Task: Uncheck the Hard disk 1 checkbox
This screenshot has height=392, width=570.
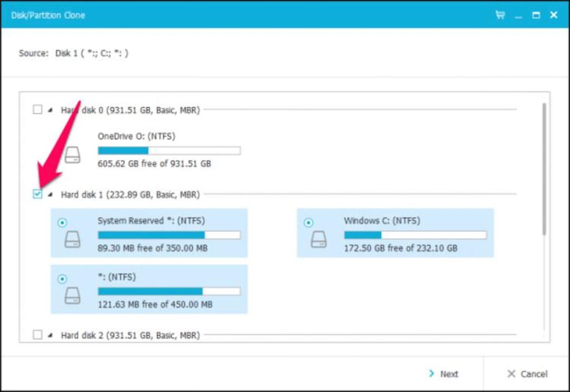Action: (x=37, y=194)
